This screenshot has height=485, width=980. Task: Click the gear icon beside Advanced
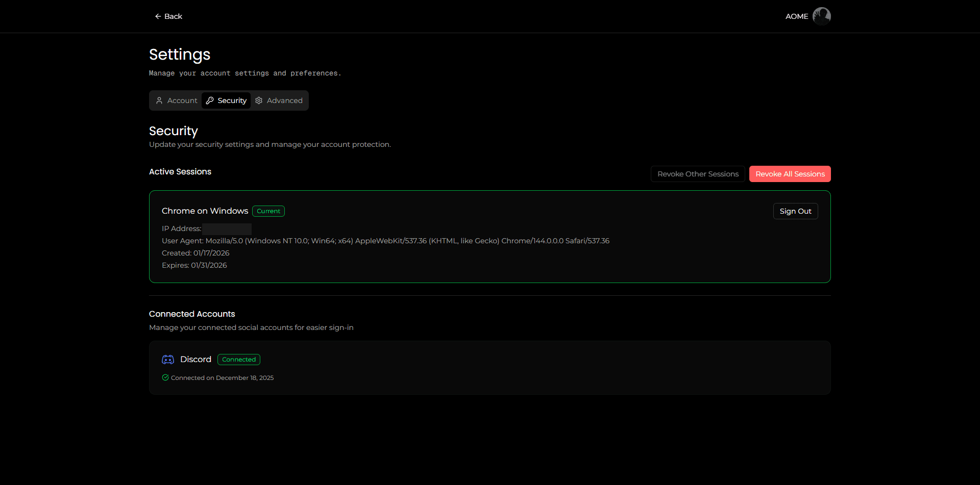[x=259, y=100]
